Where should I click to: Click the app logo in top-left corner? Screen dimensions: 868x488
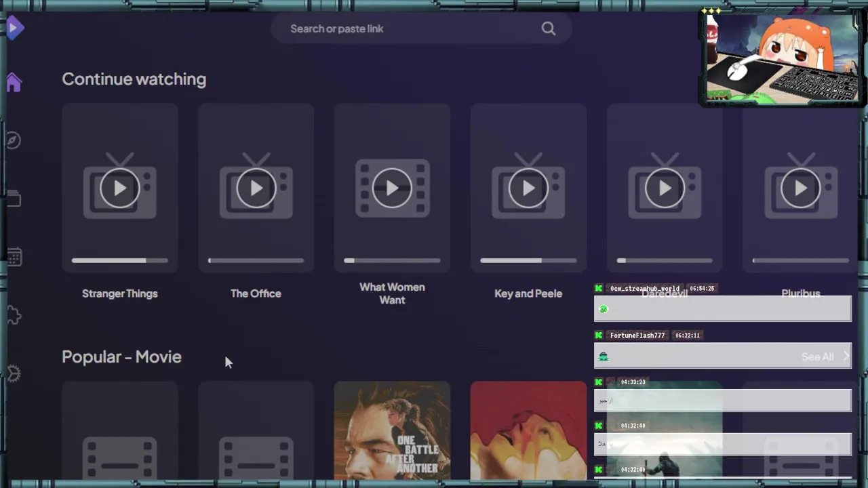[15, 28]
